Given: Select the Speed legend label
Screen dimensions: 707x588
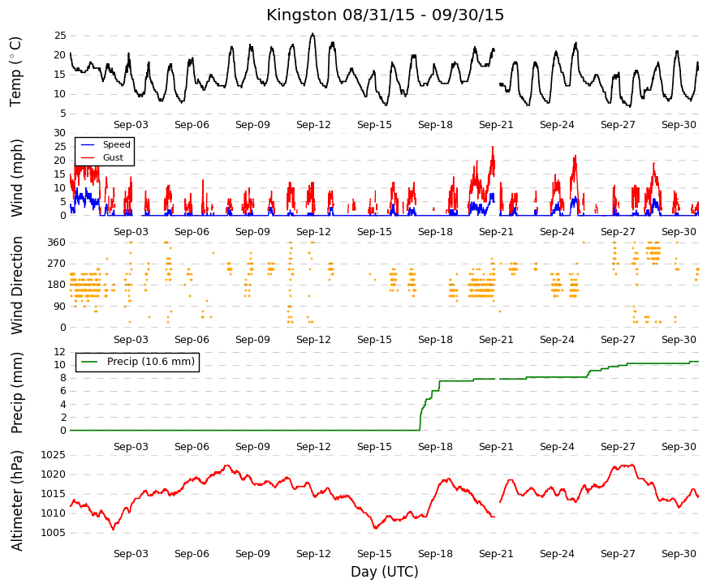Looking at the screenshot, I should (116, 144).
